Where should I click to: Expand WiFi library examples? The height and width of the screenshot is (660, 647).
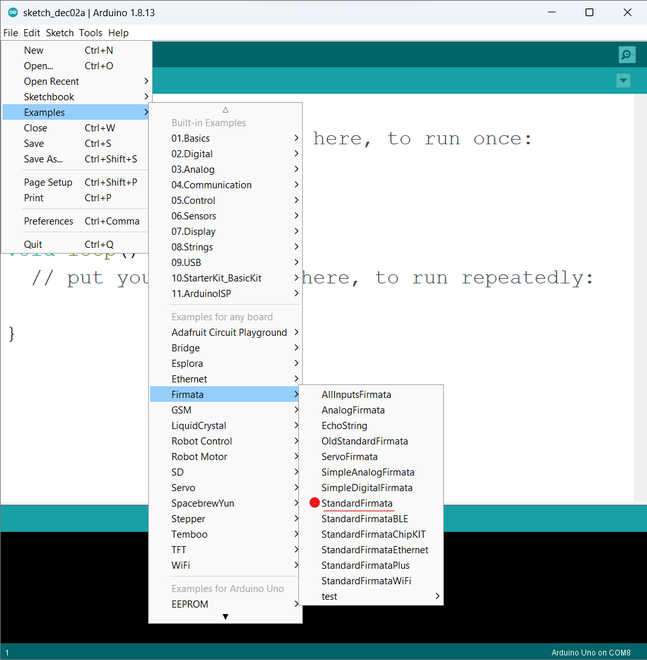pyautogui.click(x=225, y=565)
